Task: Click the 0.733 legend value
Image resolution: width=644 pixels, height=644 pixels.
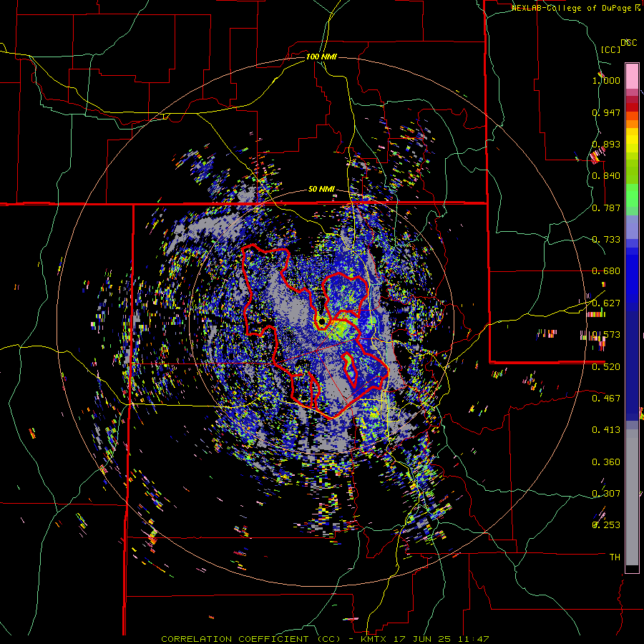Action: click(x=606, y=240)
